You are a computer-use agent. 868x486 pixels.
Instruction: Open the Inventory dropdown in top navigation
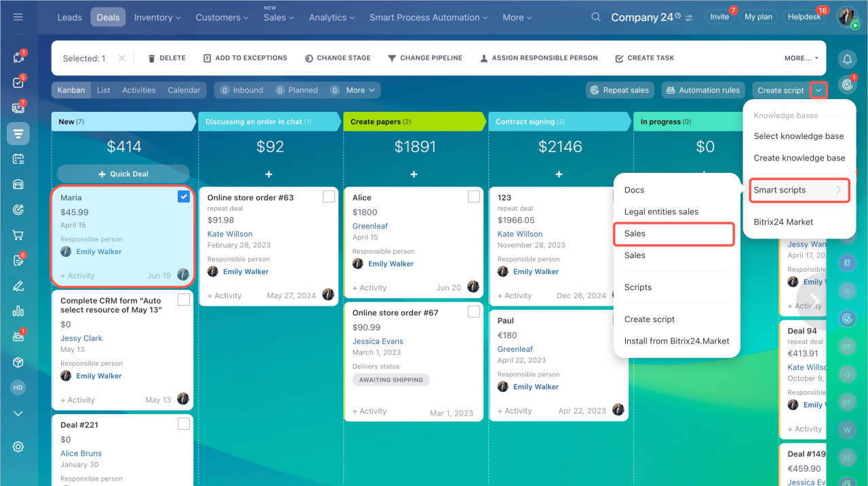tap(157, 17)
